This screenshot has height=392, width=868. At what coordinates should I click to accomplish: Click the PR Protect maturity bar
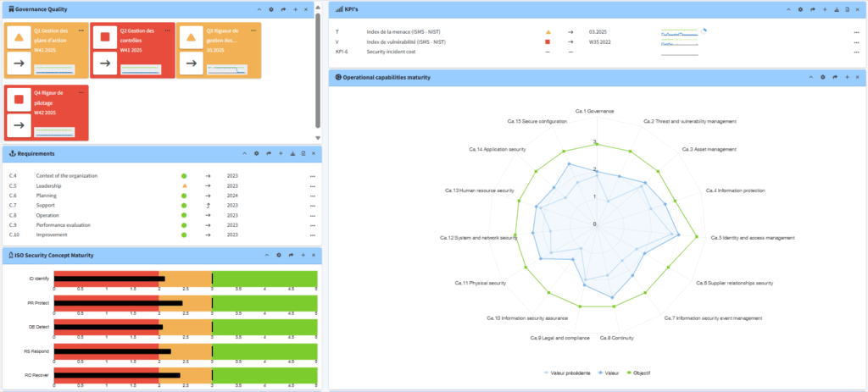(119, 302)
